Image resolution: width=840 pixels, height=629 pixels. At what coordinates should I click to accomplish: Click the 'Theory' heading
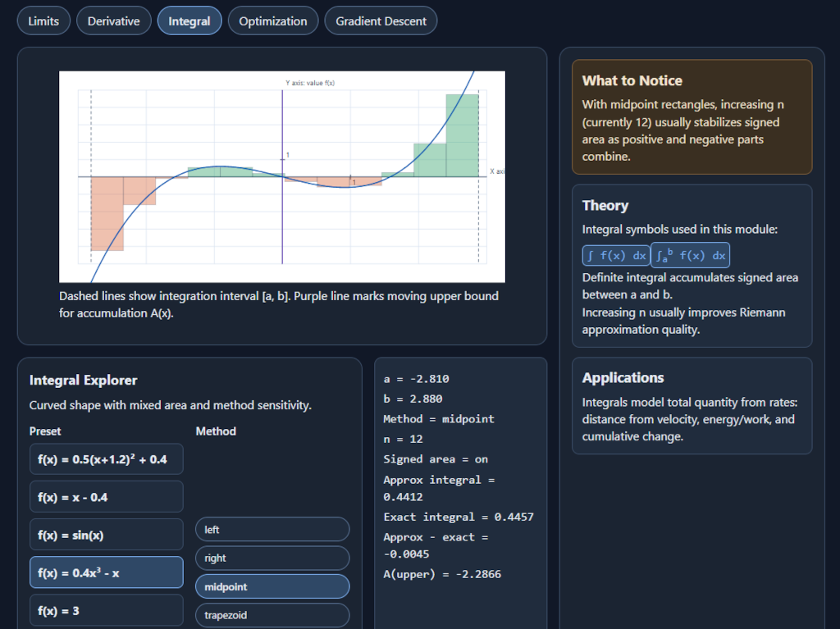coord(605,205)
